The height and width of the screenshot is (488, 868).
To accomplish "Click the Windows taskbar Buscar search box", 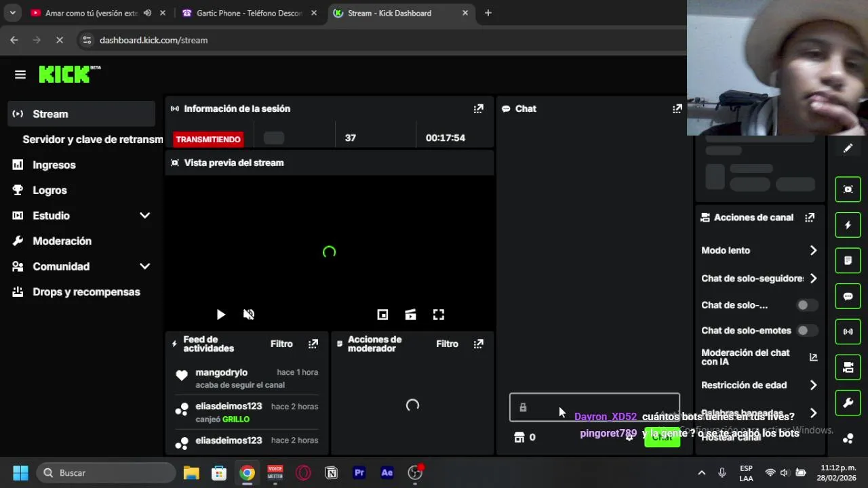I will click(x=105, y=472).
